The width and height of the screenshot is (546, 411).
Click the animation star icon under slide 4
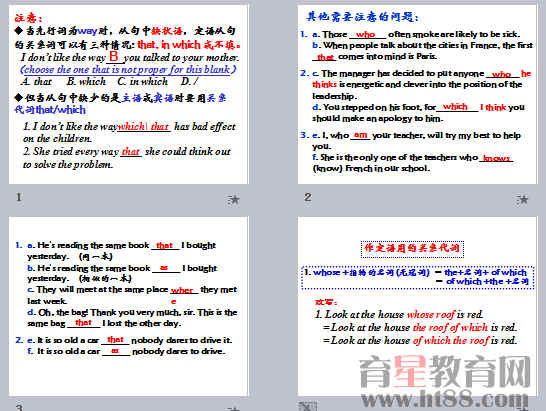coord(522,409)
